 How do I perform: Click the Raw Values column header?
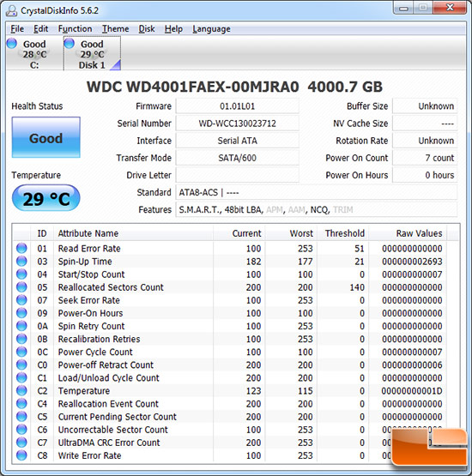[408, 233]
